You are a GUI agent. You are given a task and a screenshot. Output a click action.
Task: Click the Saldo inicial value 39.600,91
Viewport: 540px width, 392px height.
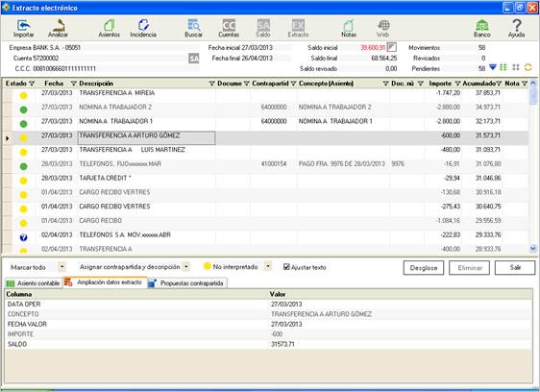pos(373,47)
